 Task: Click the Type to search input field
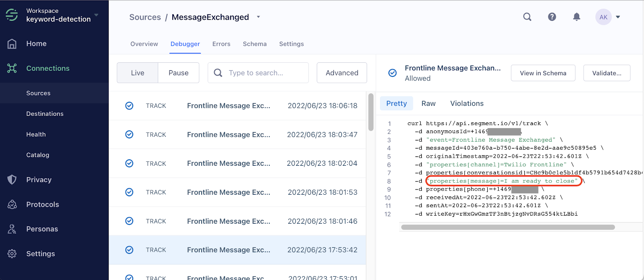click(258, 73)
